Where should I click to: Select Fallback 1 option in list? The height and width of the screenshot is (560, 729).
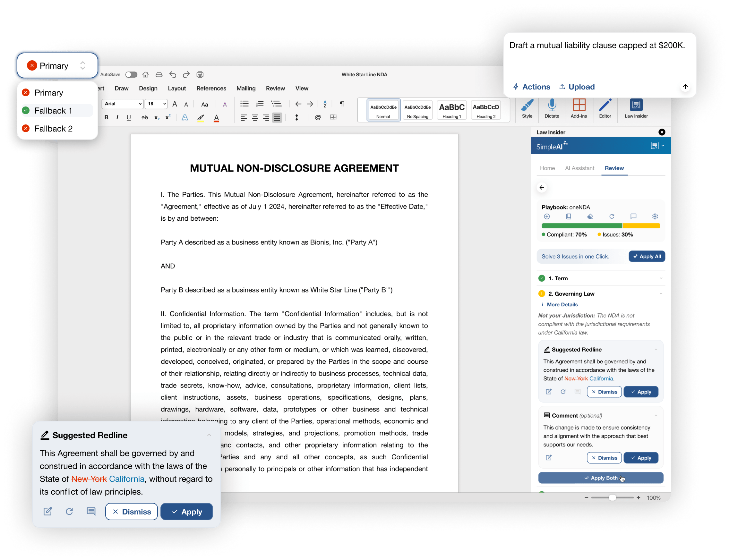[53, 111]
